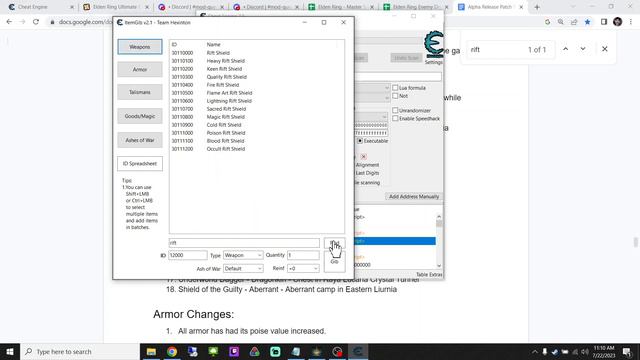Viewport: 640px width, 360px height.
Task: Open the Ash of War dropdown
Action: 242,269
